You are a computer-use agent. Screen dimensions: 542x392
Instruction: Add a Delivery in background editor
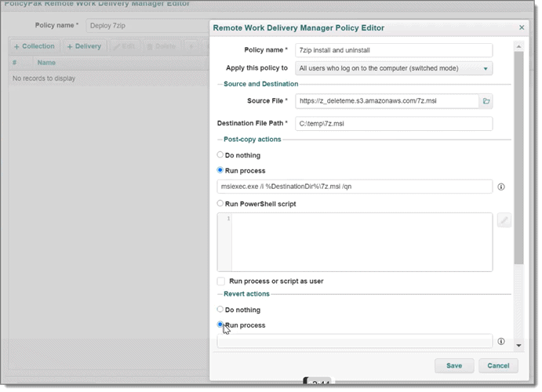[85, 46]
